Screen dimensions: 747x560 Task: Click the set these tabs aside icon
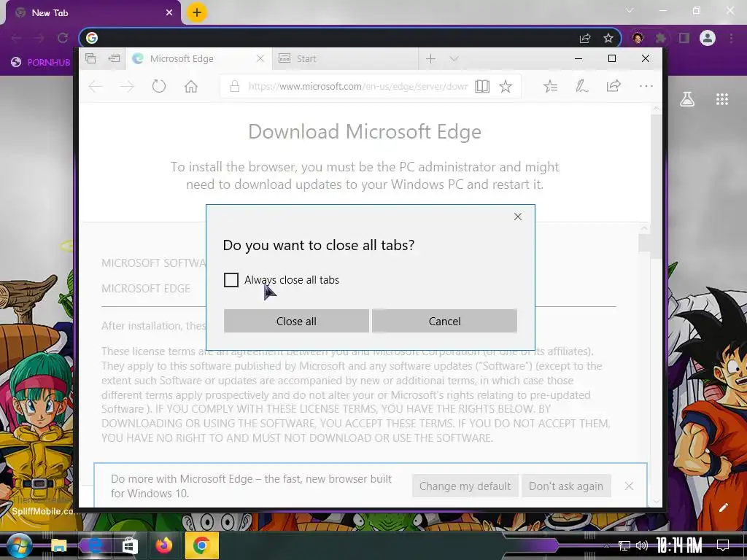click(x=114, y=58)
